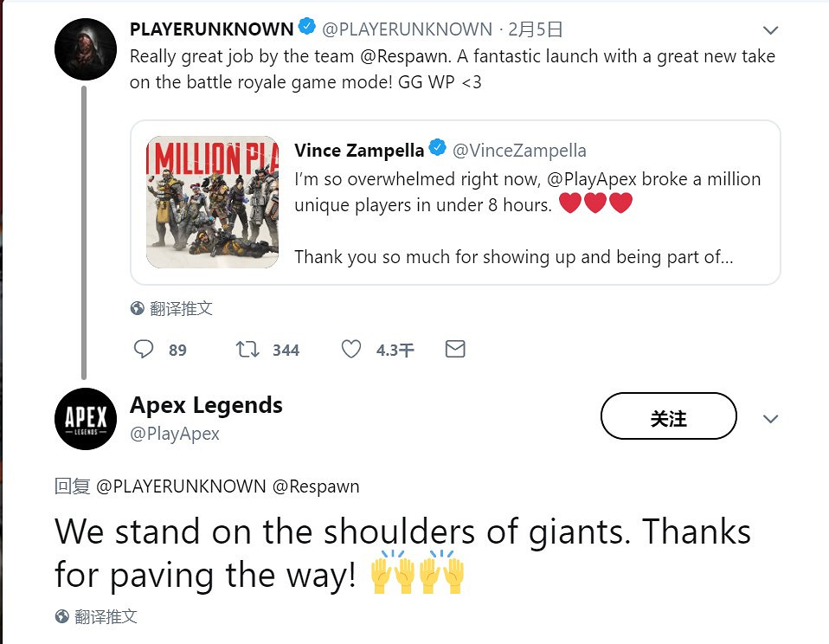Click the Apex Legends display name
Screen dimensions: 829x644
point(206,405)
